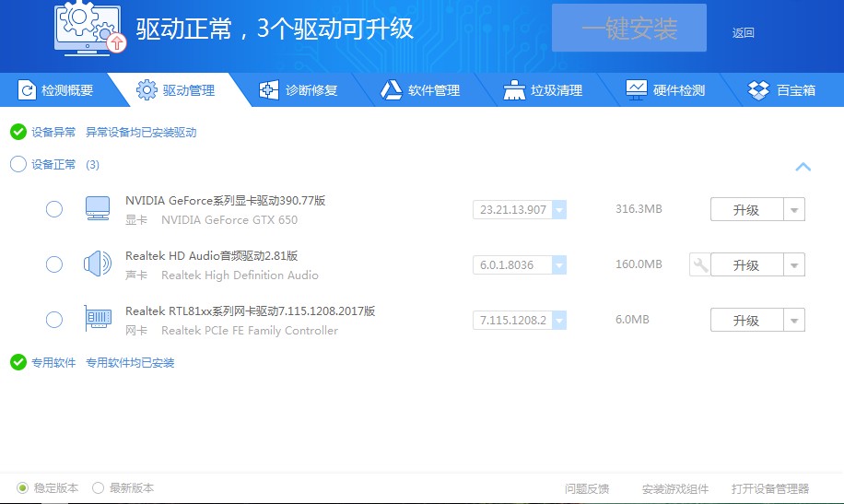Click the 160.0MB size value
Screen dimensions: 844x504
(x=639, y=264)
